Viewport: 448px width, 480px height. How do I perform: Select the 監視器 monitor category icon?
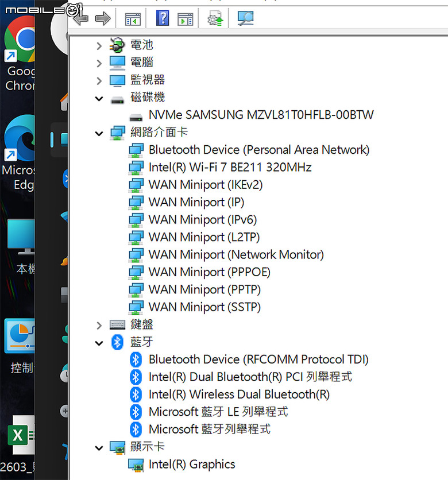pyautogui.click(x=118, y=80)
